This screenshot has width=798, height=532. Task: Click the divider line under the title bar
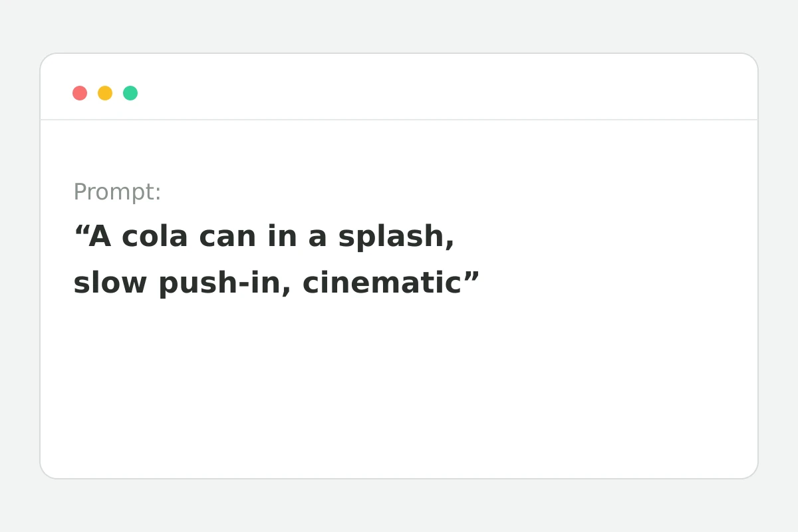tap(399, 120)
